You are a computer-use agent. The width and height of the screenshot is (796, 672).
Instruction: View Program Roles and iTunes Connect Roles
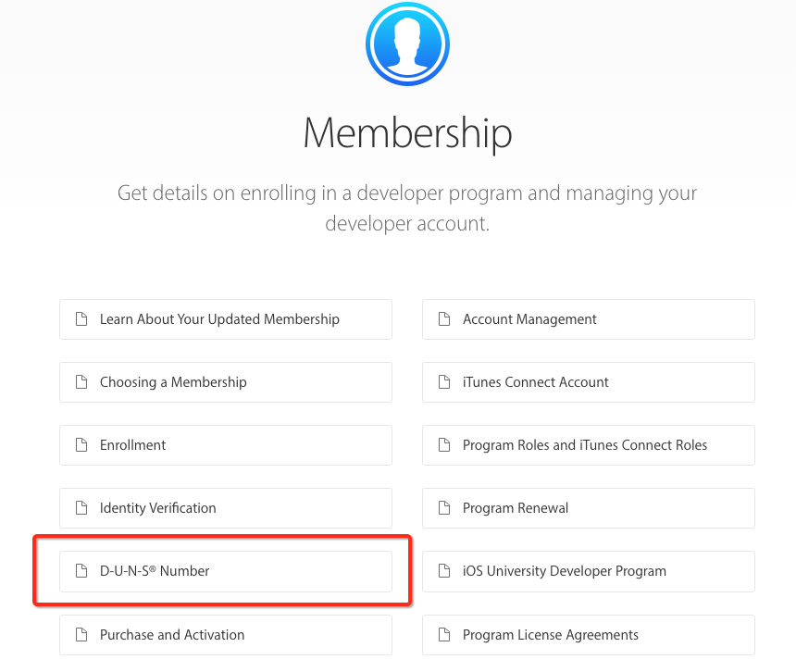click(585, 445)
